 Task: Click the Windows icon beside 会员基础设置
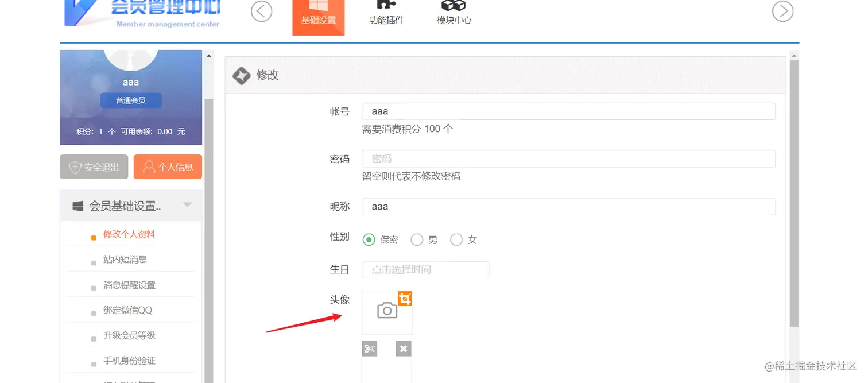tap(77, 206)
